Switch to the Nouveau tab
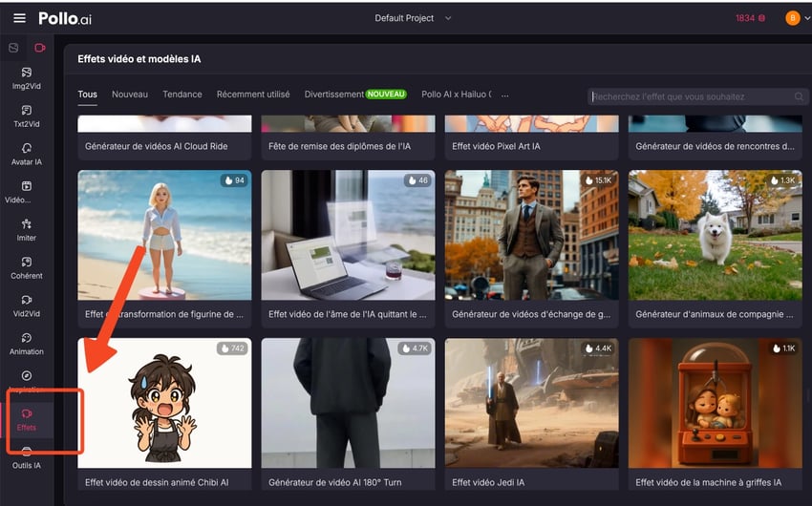The height and width of the screenshot is (506, 812). coord(130,95)
